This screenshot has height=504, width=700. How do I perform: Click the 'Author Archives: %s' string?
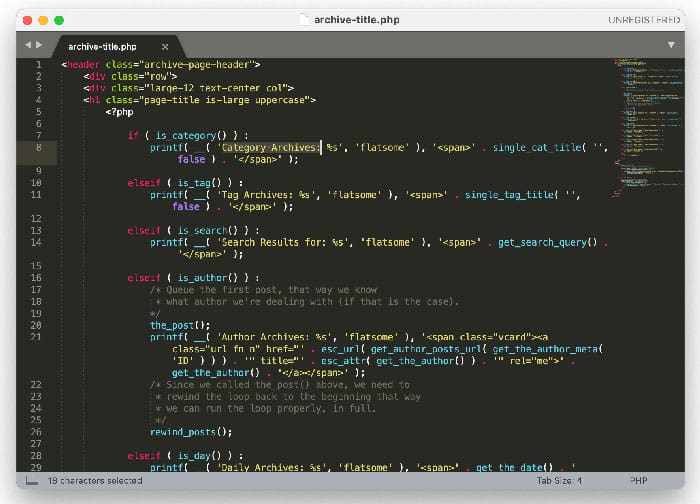pyautogui.click(x=275, y=337)
